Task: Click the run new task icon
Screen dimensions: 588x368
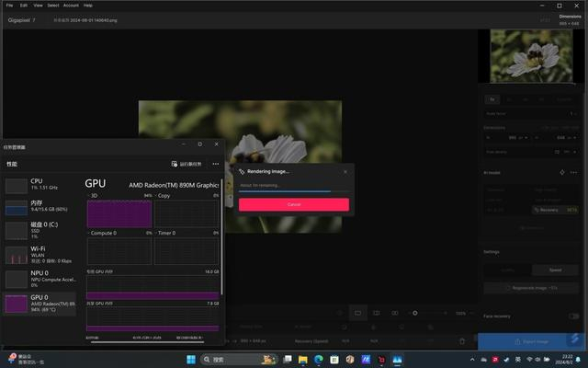Action: tap(175, 164)
